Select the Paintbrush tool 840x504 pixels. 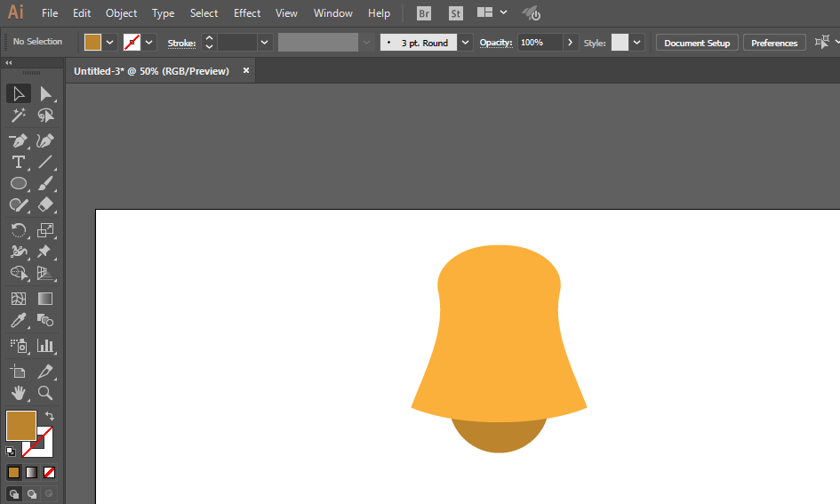[45, 183]
